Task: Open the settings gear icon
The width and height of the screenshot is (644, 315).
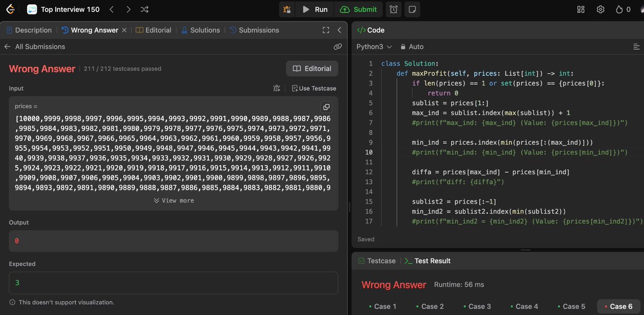Action: click(601, 9)
